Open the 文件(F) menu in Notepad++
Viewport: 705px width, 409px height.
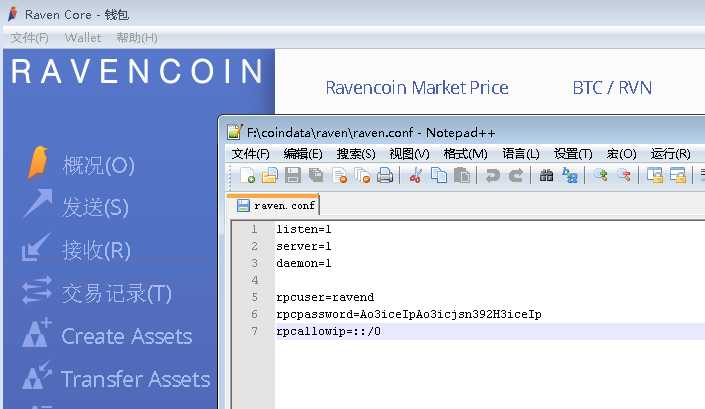tap(250, 154)
